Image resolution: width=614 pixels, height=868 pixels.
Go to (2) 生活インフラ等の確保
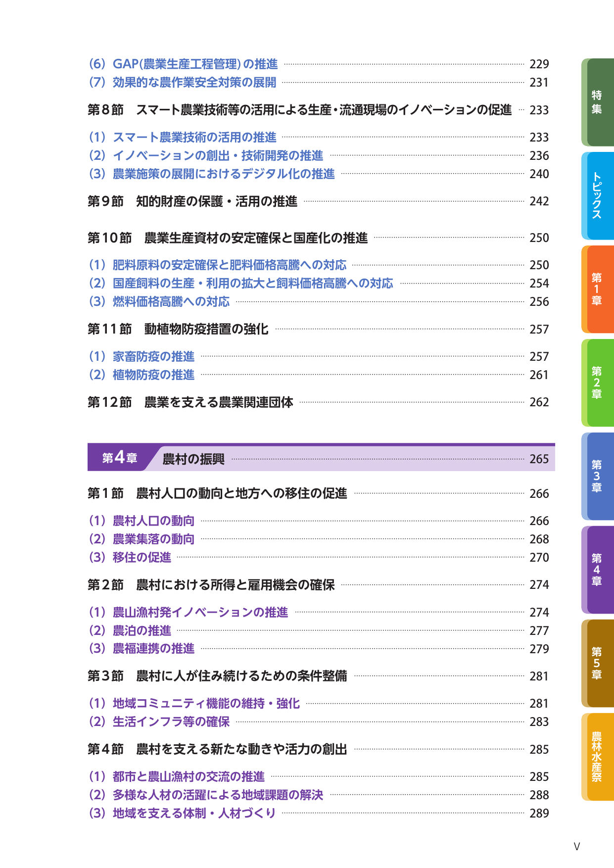tap(159, 722)
